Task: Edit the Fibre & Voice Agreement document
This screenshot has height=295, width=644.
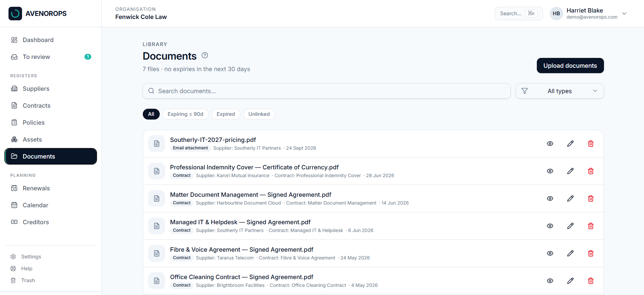Action: pos(570,253)
